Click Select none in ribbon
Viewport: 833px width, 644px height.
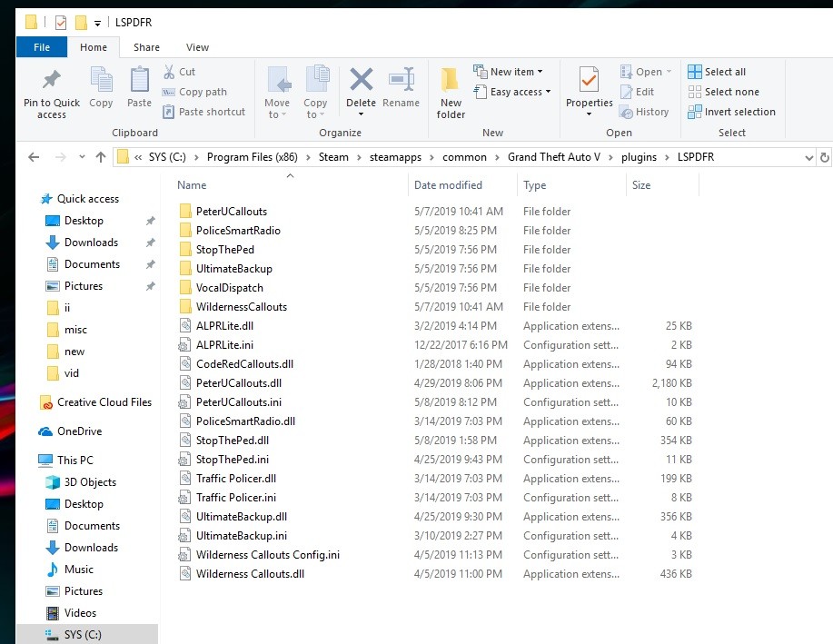point(723,92)
